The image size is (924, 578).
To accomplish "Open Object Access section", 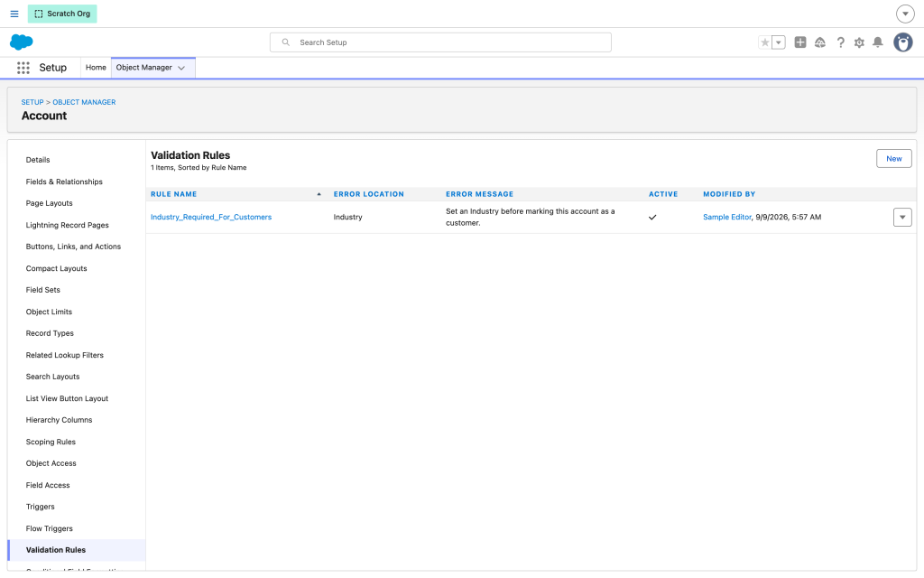I will point(51,463).
